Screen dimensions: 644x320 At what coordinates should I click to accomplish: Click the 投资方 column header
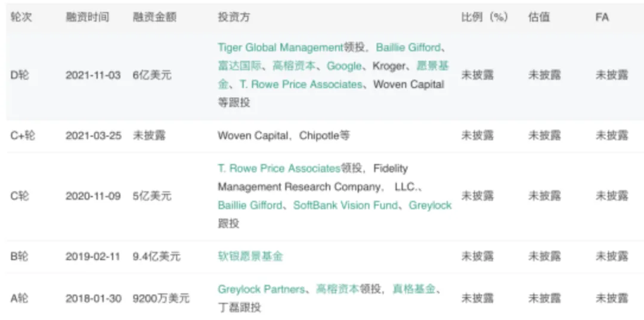click(x=234, y=17)
